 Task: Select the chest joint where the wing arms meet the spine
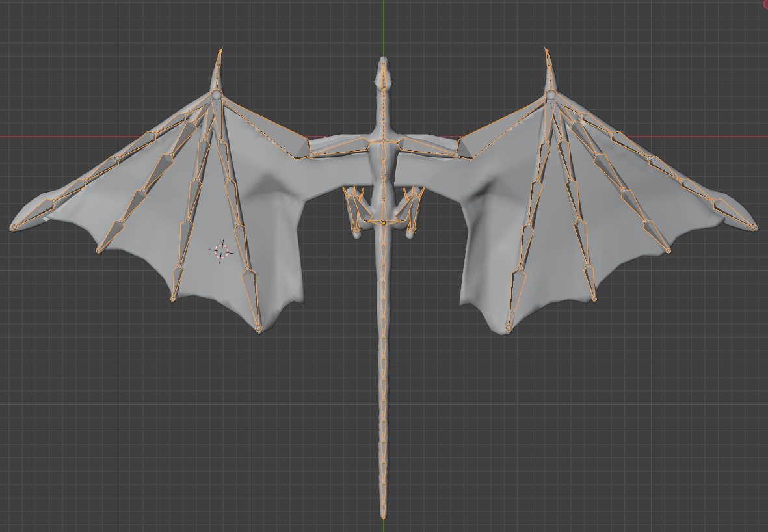click(x=384, y=142)
